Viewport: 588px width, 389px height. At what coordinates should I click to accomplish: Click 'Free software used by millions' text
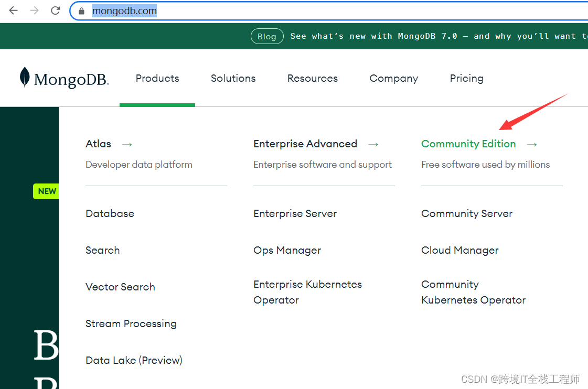pos(486,165)
